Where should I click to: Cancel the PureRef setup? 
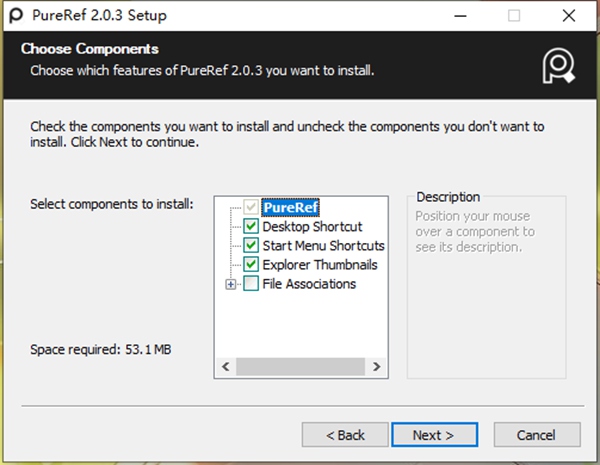536,435
